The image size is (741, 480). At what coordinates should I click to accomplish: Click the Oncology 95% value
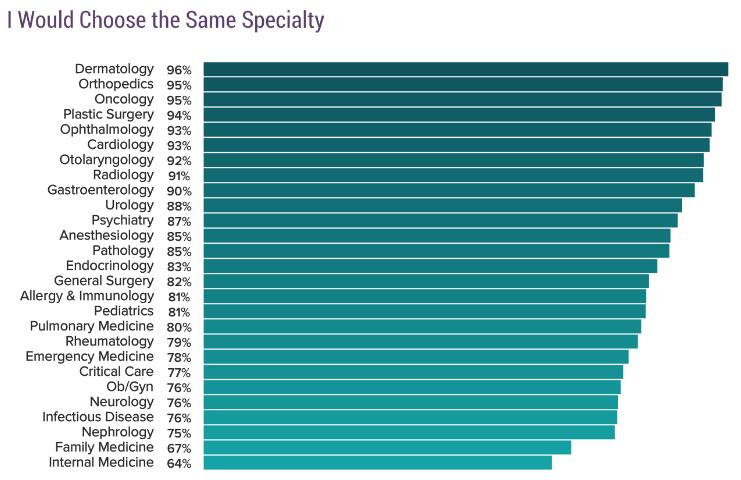point(179,100)
